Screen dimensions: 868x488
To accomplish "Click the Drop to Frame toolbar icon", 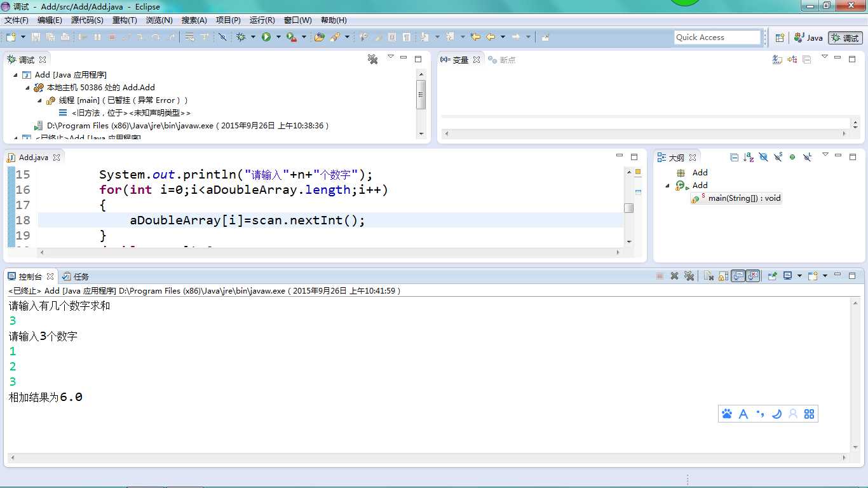I will pos(189,37).
